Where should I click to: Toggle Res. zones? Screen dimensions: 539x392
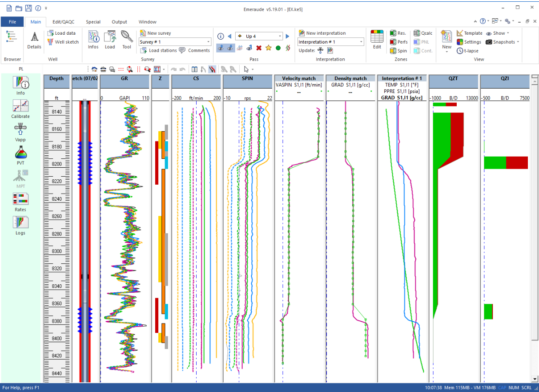pyautogui.click(x=398, y=33)
